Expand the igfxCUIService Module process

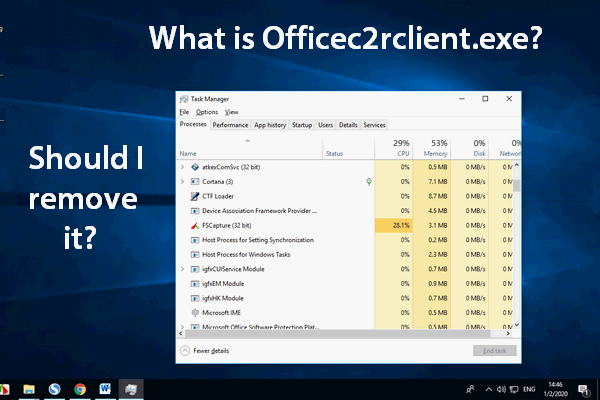[x=183, y=269]
